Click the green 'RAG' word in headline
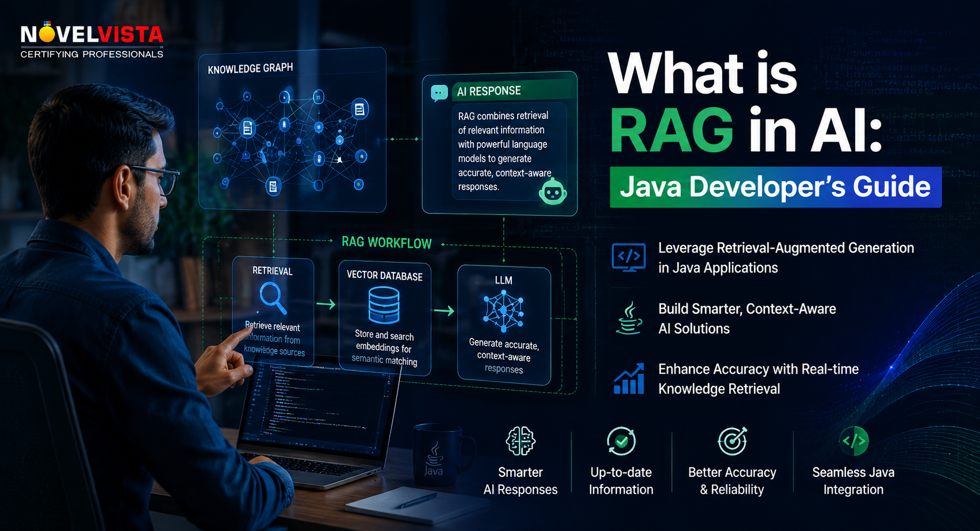980x531 pixels. [672, 130]
